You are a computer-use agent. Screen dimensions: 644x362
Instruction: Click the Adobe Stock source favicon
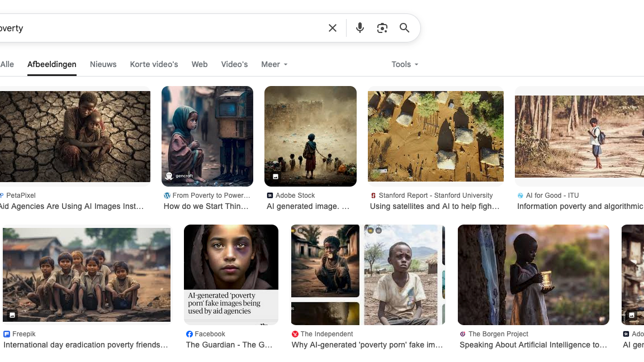270,196
